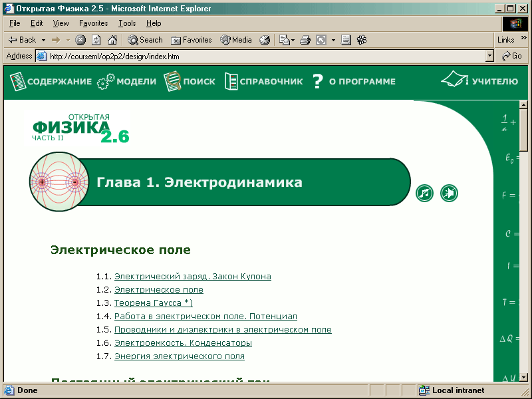Print the page with printer icon
Screen dimensions: 532x399
[305, 40]
